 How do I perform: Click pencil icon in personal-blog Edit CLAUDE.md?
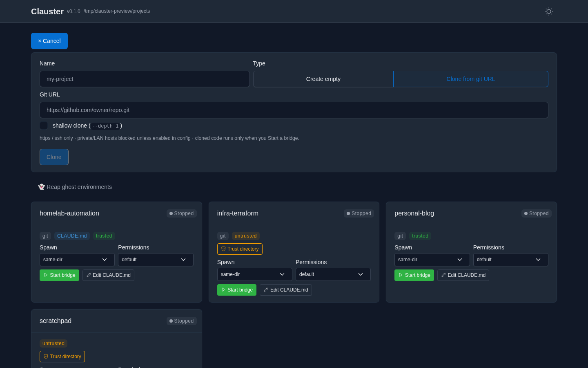point(443,275)
